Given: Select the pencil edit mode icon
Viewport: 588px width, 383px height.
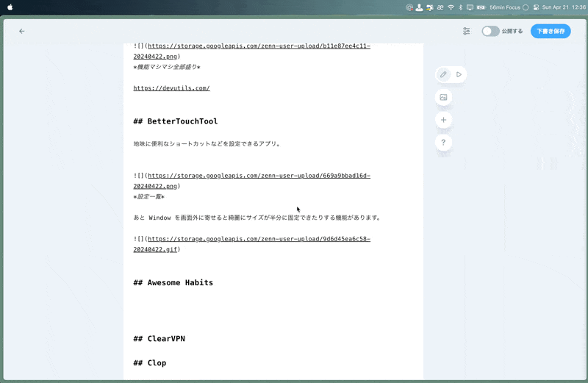Looking at the screenshot, I should pos(443,74).
